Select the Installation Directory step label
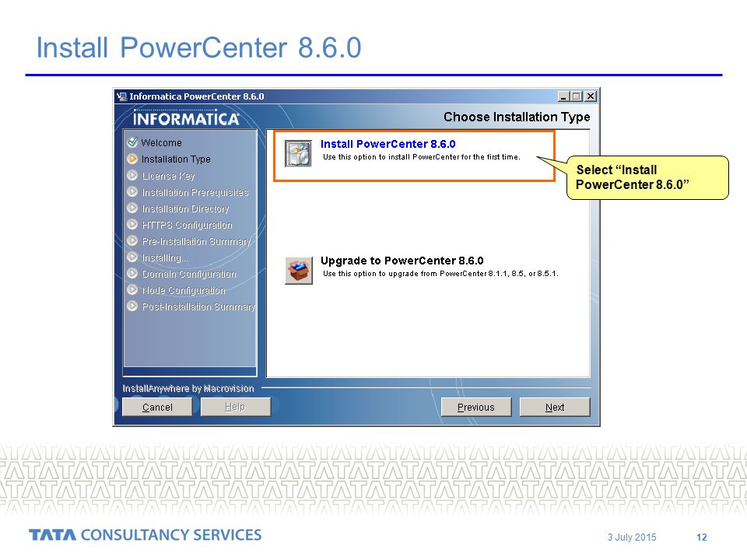This screenshot has height=560, width=747. pyautogui.click(x=185, y=208)
